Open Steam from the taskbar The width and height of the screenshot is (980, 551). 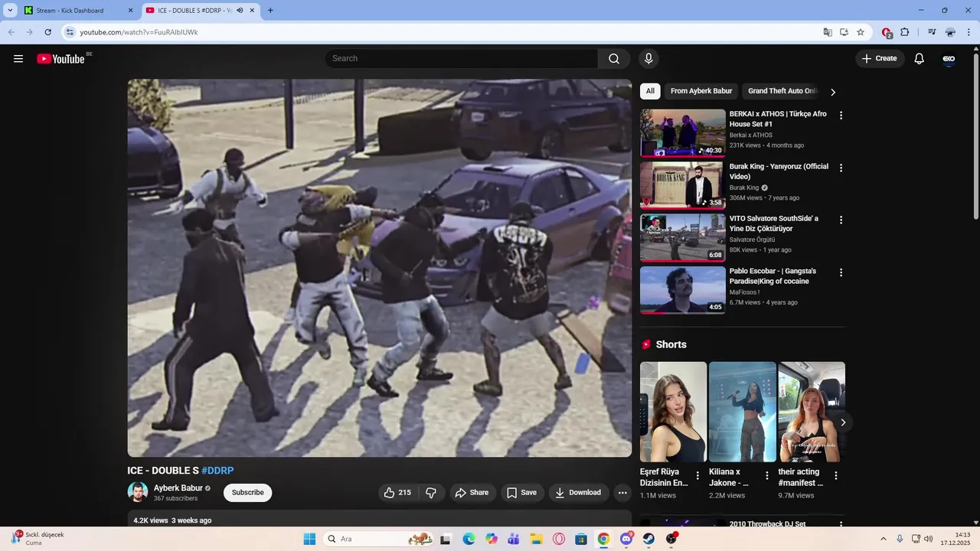tap(648, 539)
